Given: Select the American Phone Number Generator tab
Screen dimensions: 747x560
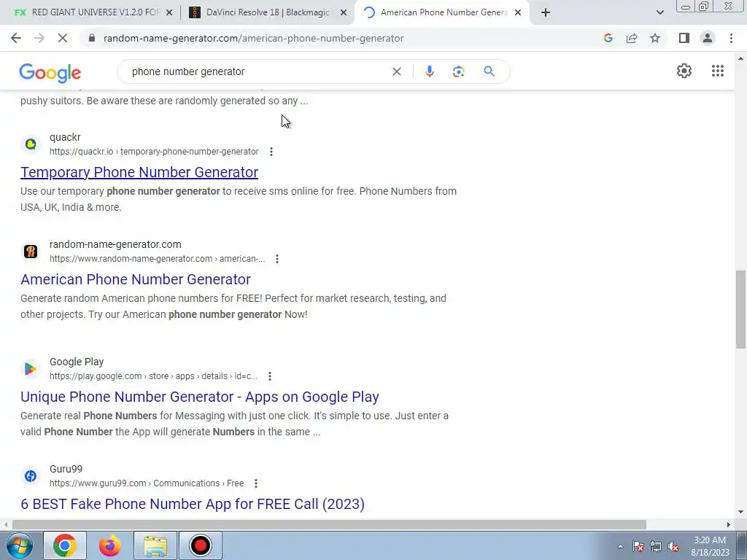Looking at the screenshot, I should [x=442, y=12].
